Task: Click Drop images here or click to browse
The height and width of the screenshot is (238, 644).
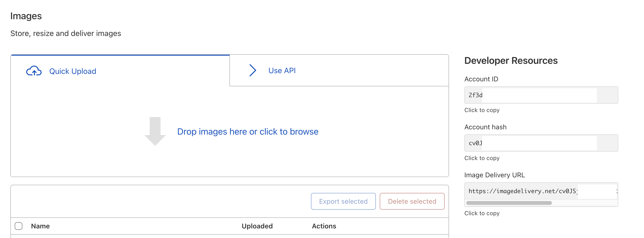Action: pos(248,131)
